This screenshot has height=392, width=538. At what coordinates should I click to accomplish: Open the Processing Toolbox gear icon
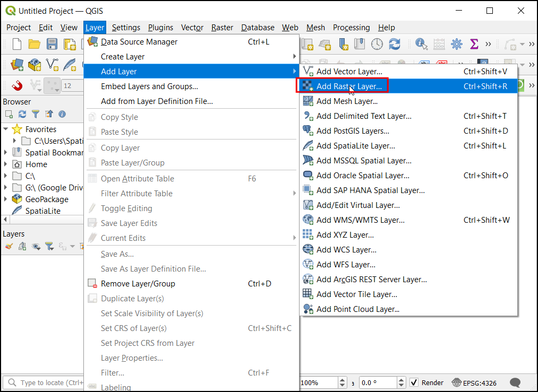click(456, 44)
